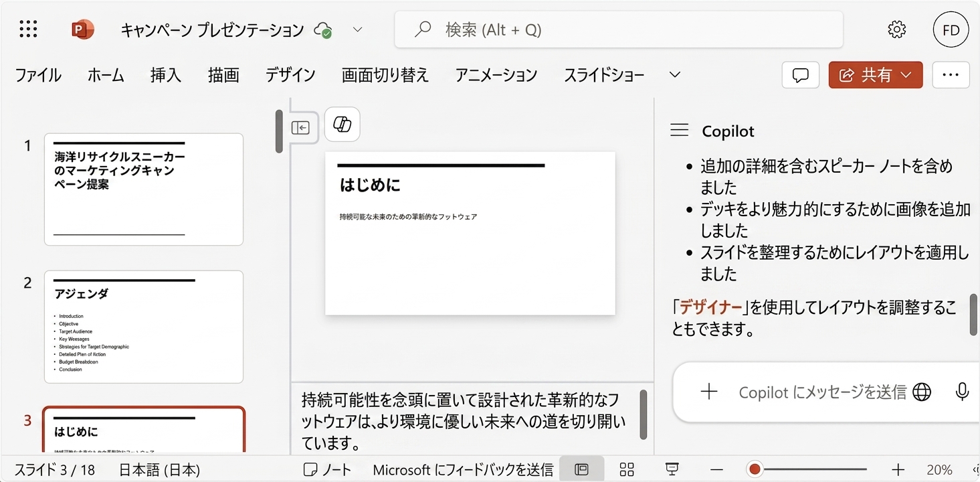
Task: Switch to the デザイン tab
Action: [290, 75]
